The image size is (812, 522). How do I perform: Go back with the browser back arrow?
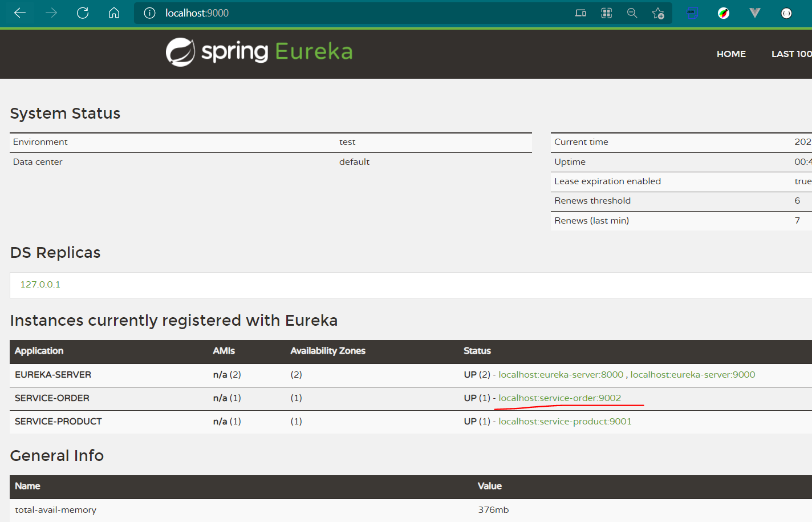[x=20, y=13]
